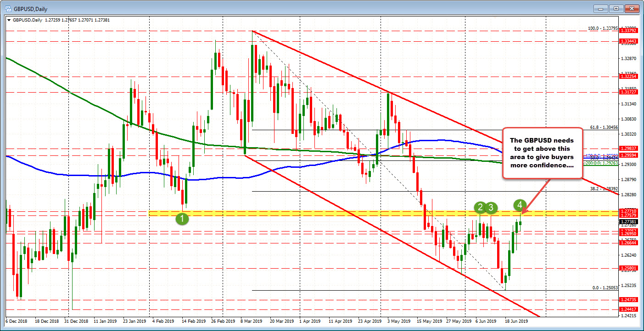The image size is (644, 331).
Task: Click the Fibonacci label 38.2 - 1.28392
Action: pyautogui.click(x=604, y=188)
